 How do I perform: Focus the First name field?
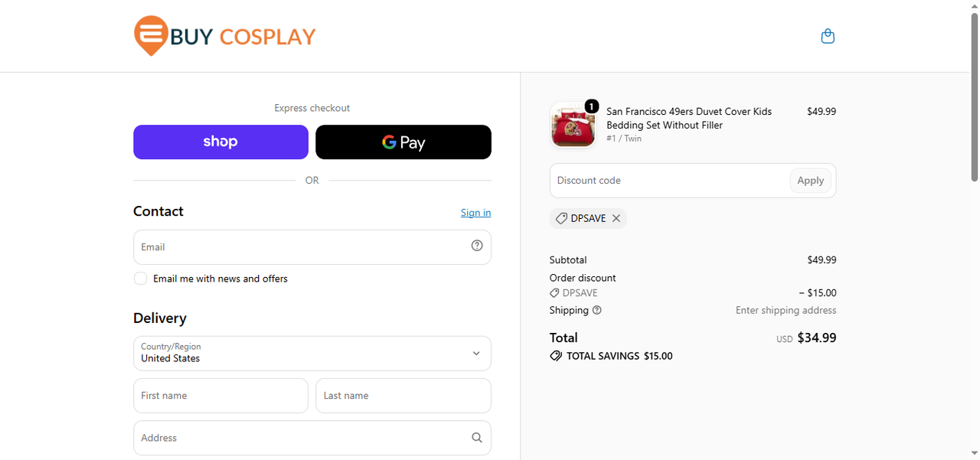point(220,396)
